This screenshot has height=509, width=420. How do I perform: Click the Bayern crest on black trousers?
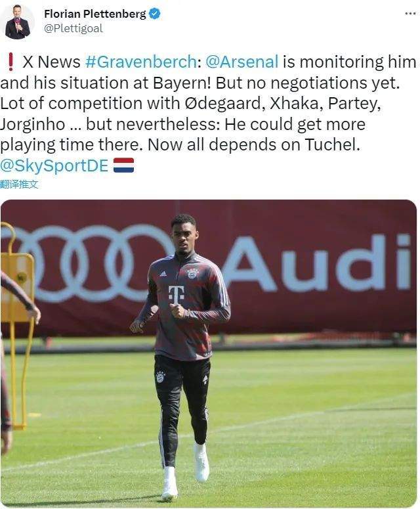click(160, 376)
